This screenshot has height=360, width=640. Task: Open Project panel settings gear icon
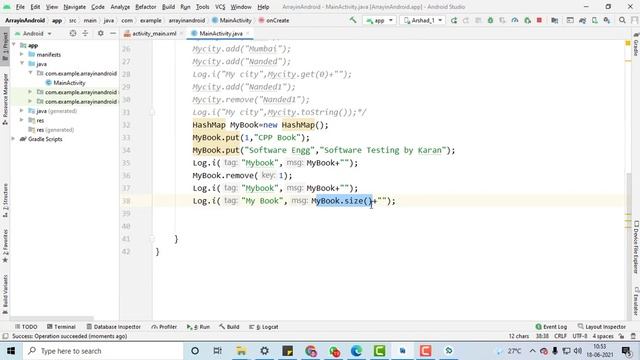click(x=100, y=33)
